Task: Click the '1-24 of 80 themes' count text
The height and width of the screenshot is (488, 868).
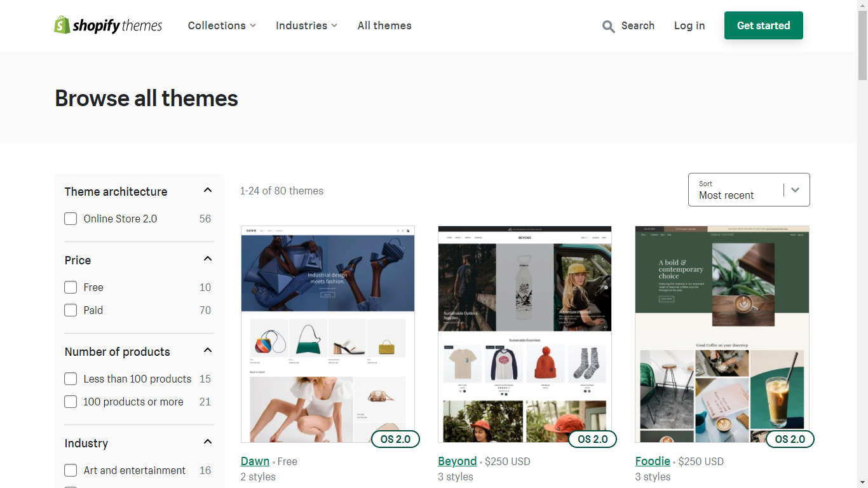Action: pos(281,191)
